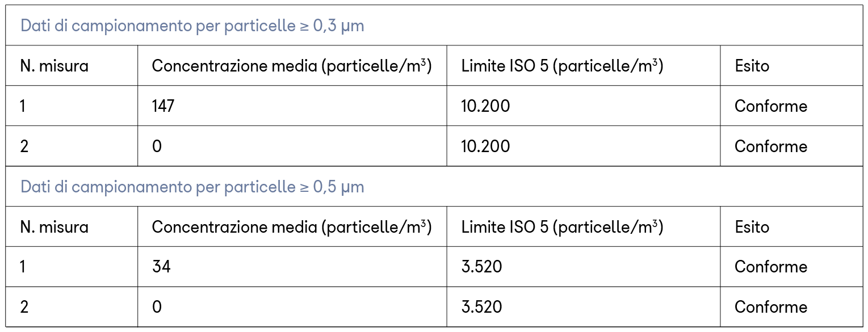Click the 'Esito' header in the 0,3 µm table
Screen dimensions: 868x332
tap(752, 66)
